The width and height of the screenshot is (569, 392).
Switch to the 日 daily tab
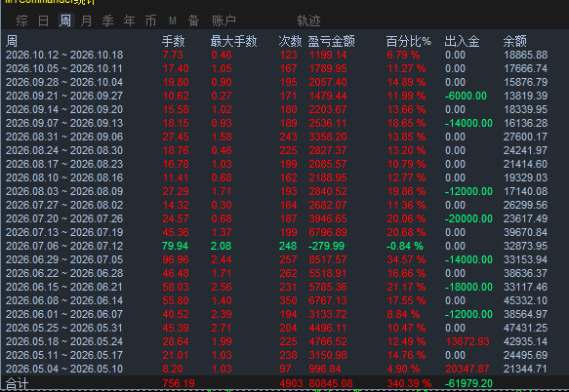(x=43, y=20)
